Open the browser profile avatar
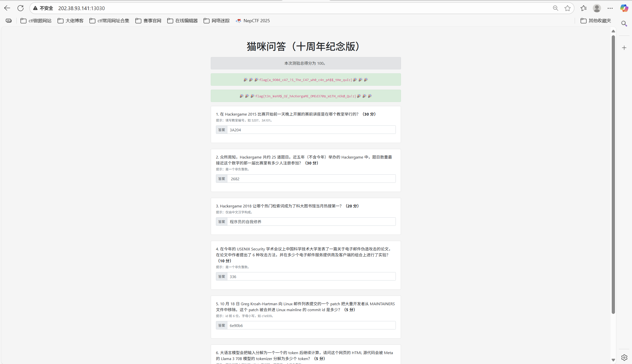 click(597, 8)
